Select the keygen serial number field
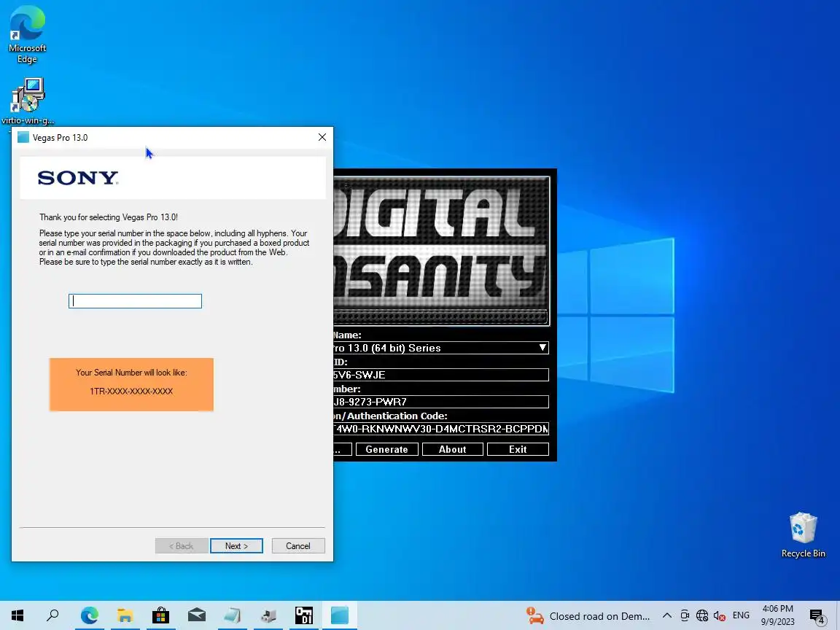Image resolution: width=840 pixels, height=630 pixels. pyautogui.click(x=440, y=402)
